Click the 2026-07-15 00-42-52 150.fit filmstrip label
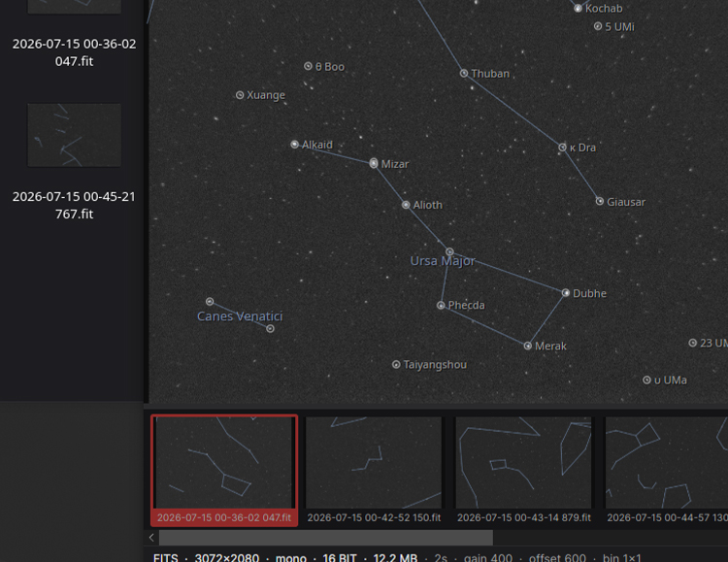The width and height of the screenshot is (728, 562). 374,517
